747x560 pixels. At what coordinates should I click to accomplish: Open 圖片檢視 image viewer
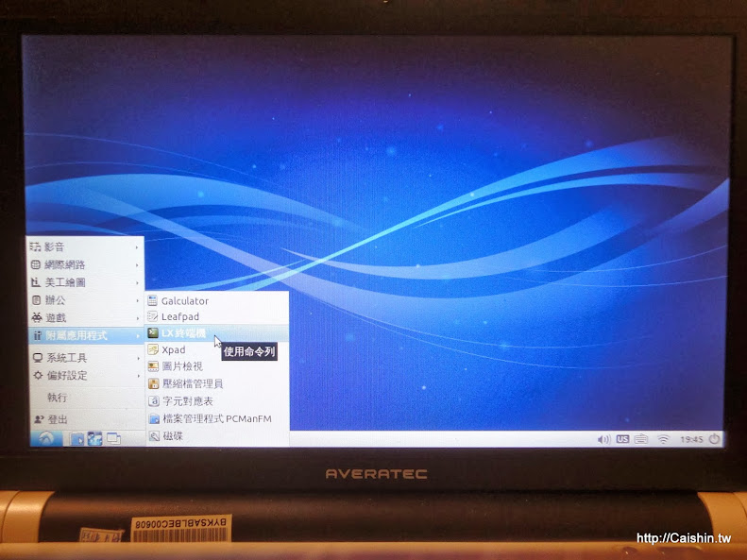click(217, 366)
